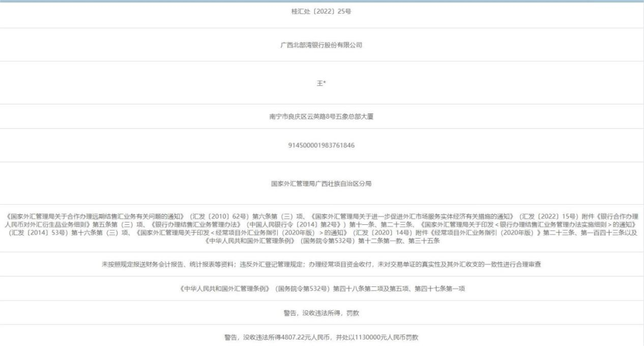Click penalty amount text 没收违法所得4807.22元人民币
This screenshot has width=644, height=346.
286,338
